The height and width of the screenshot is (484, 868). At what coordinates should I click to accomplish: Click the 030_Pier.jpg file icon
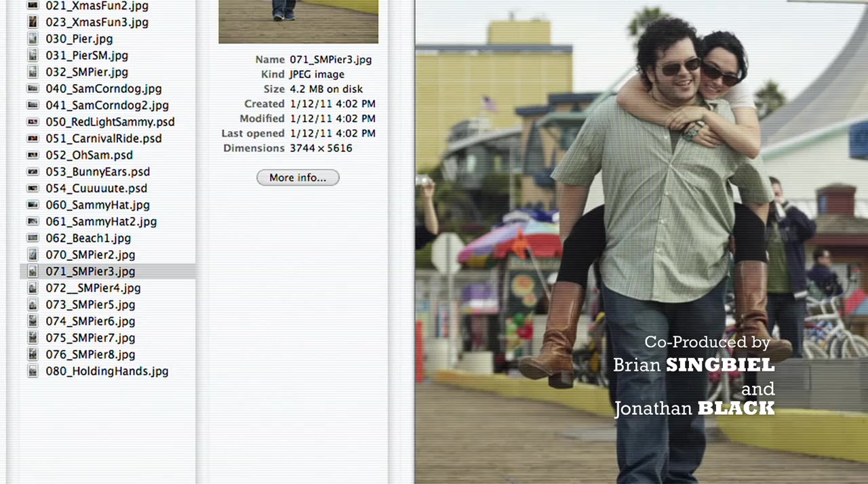pos(32,39)
